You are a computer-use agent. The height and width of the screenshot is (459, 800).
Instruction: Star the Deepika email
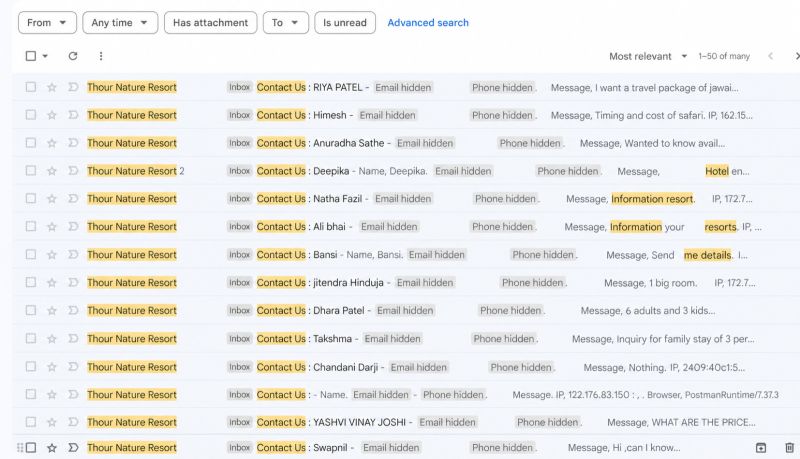point(52,171)
